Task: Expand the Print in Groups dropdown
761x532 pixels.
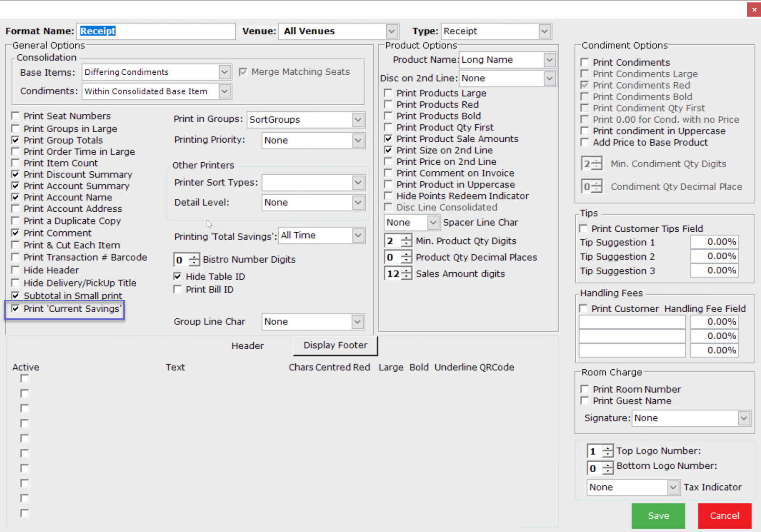Action: (358, 119)
